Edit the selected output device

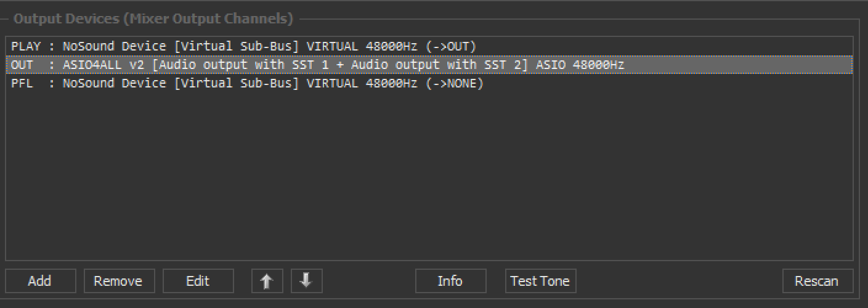point(198,281)
